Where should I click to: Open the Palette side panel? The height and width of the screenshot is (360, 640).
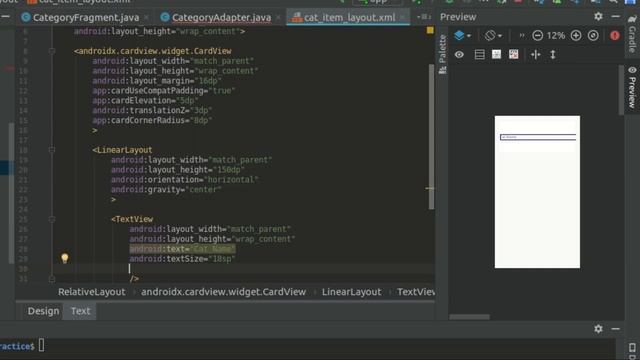[442, 54]
